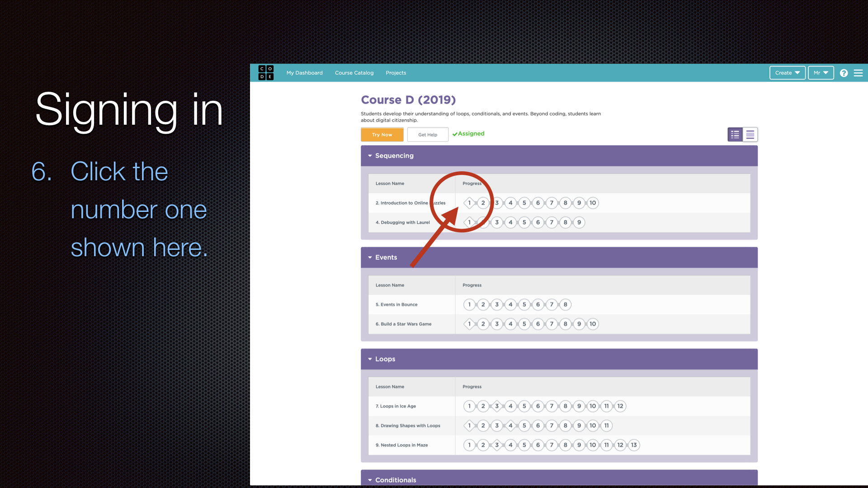Open level 6 of Events in Bounce
The image size is (868, 488).
(538, 305)
